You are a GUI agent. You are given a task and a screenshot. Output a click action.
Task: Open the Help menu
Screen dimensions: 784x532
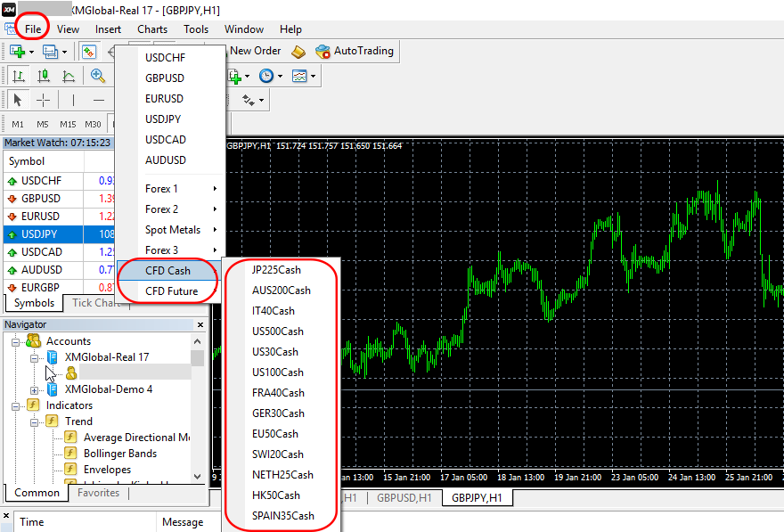pyautogui.click(x=290, y=29)
